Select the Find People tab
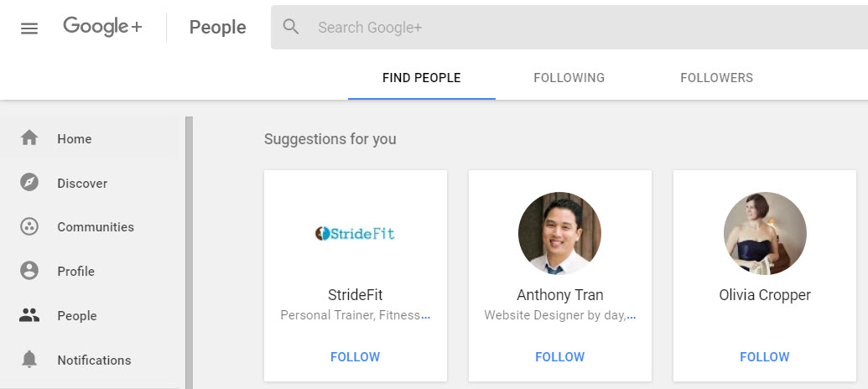This screenshot has height=389, width=868. point(422,78)
